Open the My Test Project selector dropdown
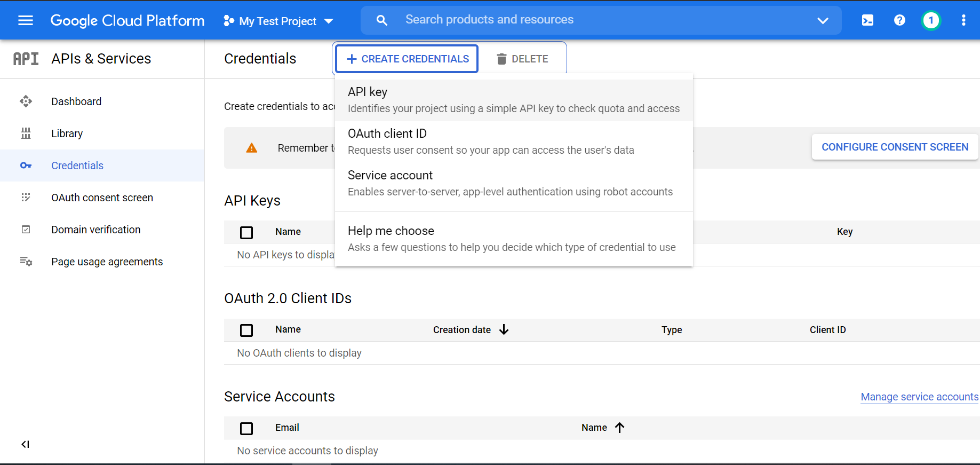Screen dimensions: 980x465 [x=278, y=21]
